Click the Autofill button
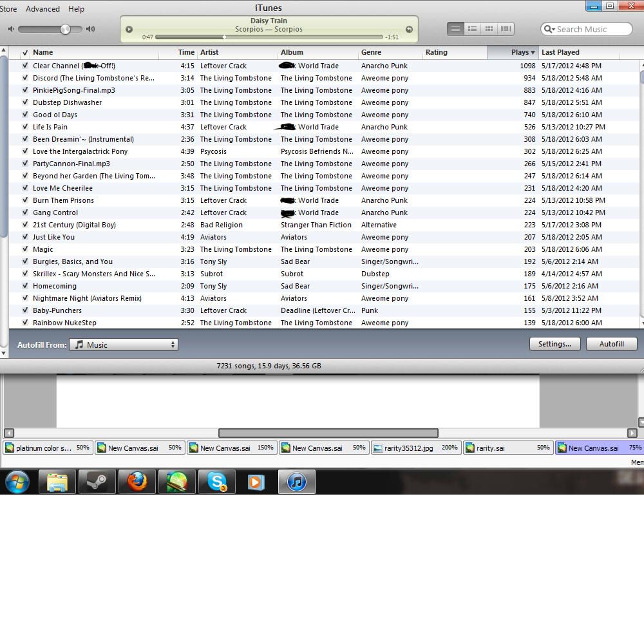Screen dimensions: 644x644 click(612, 344)
